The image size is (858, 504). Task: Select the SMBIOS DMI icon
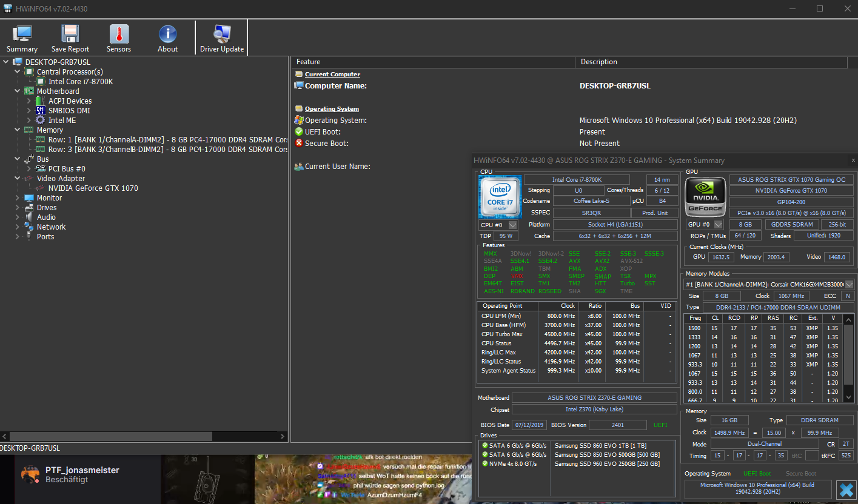click(41, 111)
